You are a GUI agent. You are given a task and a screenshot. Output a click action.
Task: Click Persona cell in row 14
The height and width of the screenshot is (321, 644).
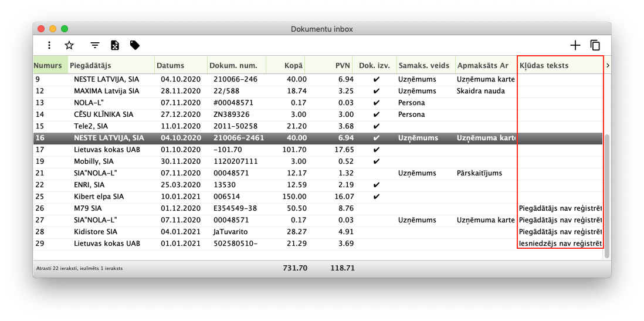click(412, 114)
